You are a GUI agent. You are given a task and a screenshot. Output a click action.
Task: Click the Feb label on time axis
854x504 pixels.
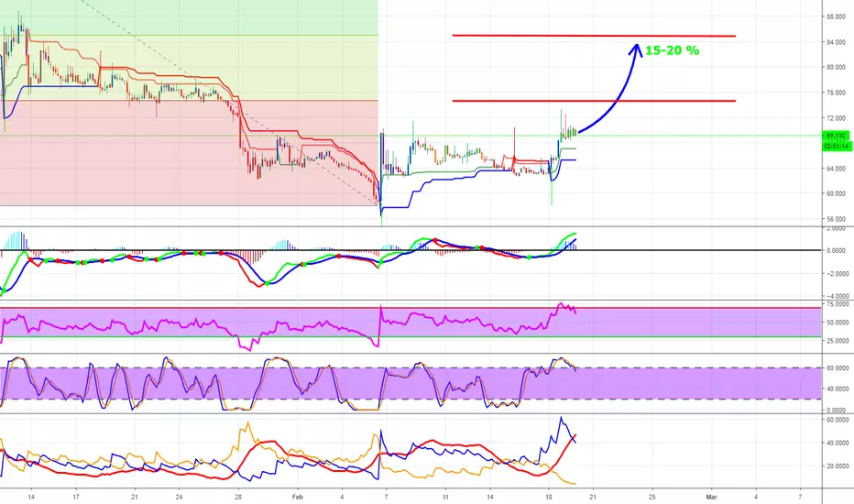297,497
